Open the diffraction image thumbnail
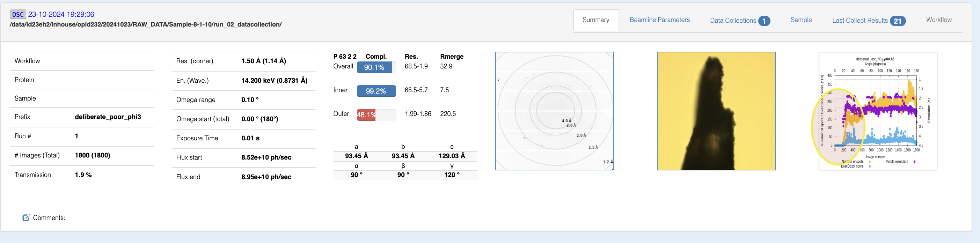This screenshot has height=243, width=980. tap(554, 111)
